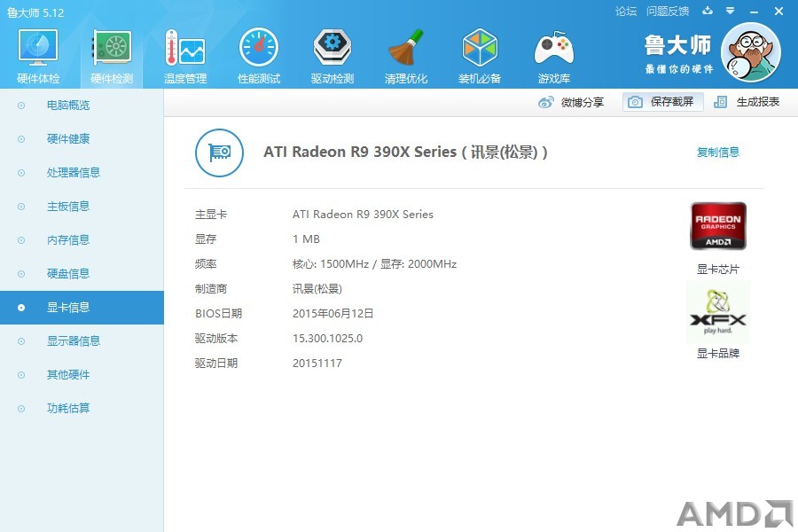Click 保存截屏 save screenshot button
This screenshot has width=798, height=532.
point(663,102)
